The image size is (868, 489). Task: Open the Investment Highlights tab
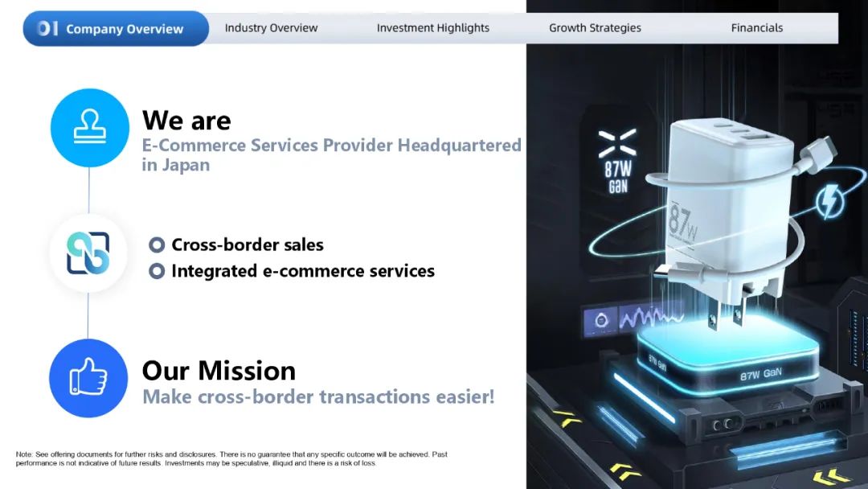click(x=433, y=27)
